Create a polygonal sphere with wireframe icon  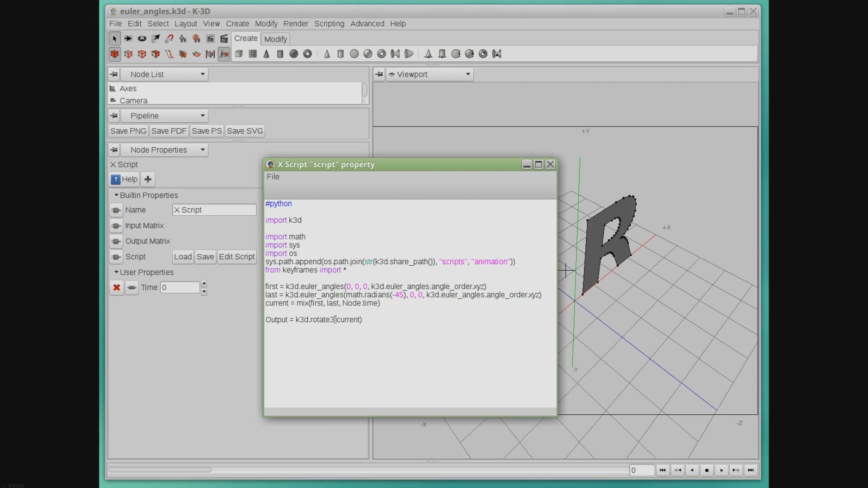tap(294, 54)
